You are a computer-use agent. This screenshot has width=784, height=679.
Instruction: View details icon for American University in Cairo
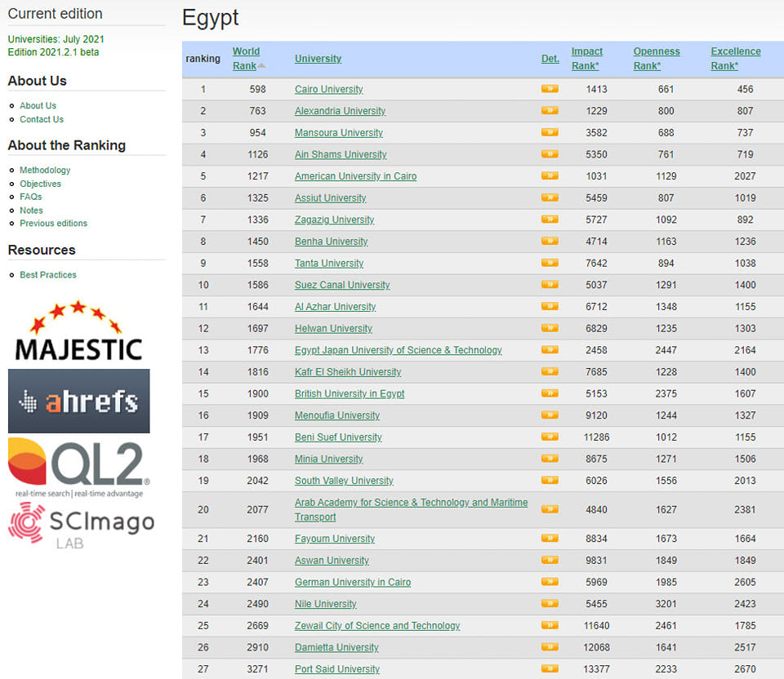pyautogui.click(x=550, y=176)
